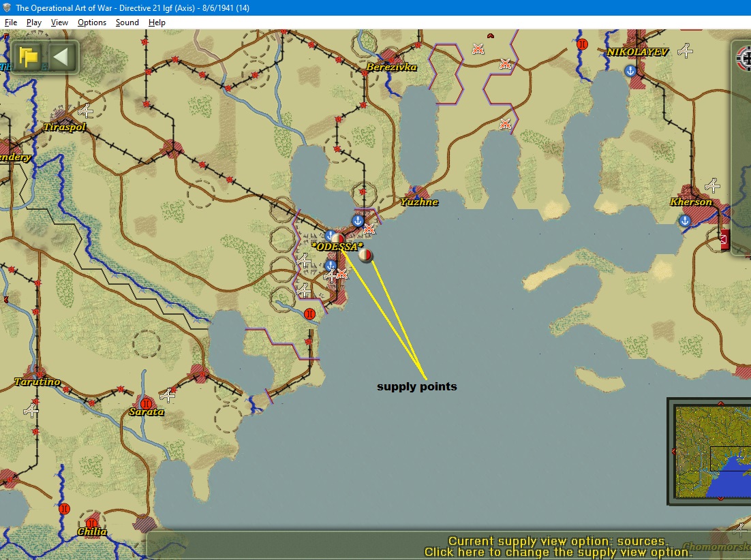Click the Chilia city label
Image resolution: width=751 pixels, height=560 pixels.
point(92,532)
